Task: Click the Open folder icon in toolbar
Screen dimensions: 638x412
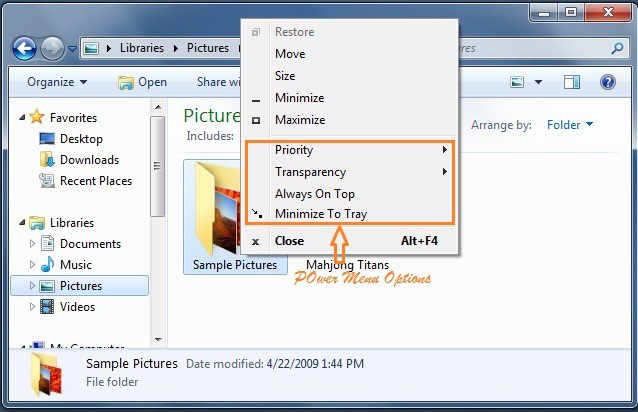Action: [x=126, y=83]
